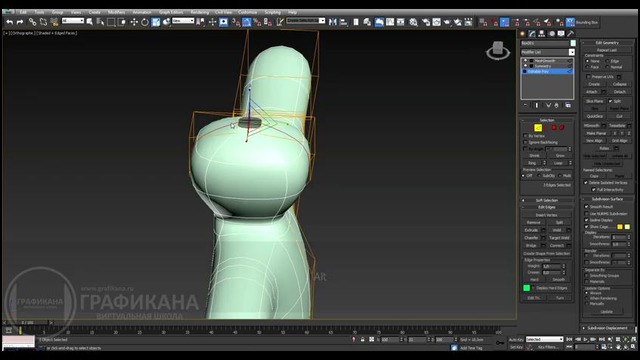The image size is (640, 360).
Task: Toggle Delete Isolated Vertices checkbox
Action: click(586, 183)
